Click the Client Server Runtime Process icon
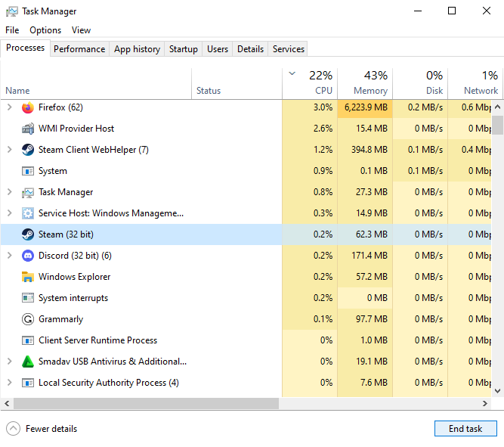 click(x=28, y=340)
